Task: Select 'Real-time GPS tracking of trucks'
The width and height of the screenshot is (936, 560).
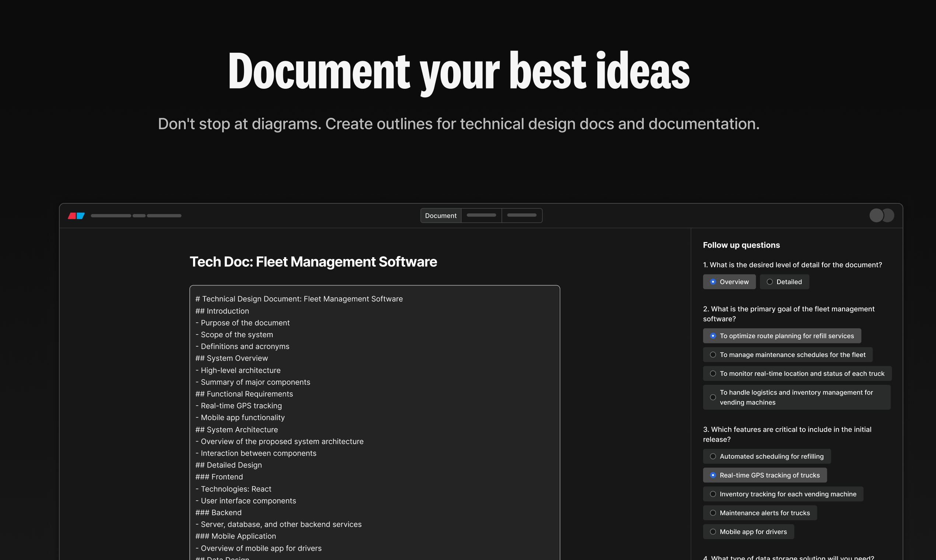Action: click(x=765, y=475)
